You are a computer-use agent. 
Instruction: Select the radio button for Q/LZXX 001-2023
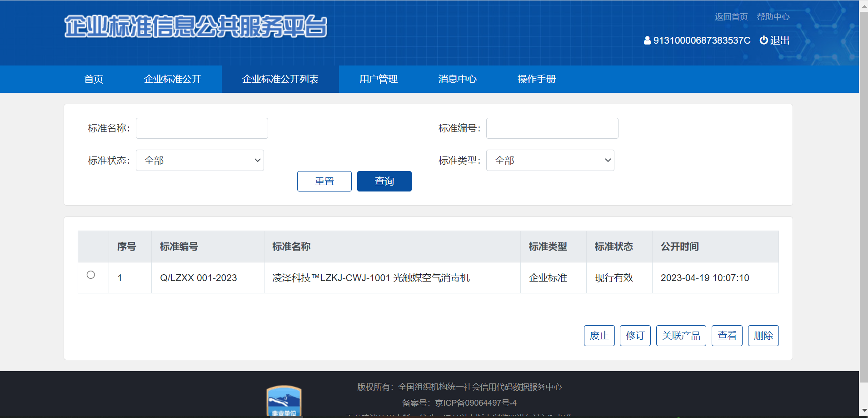[91, 274]
